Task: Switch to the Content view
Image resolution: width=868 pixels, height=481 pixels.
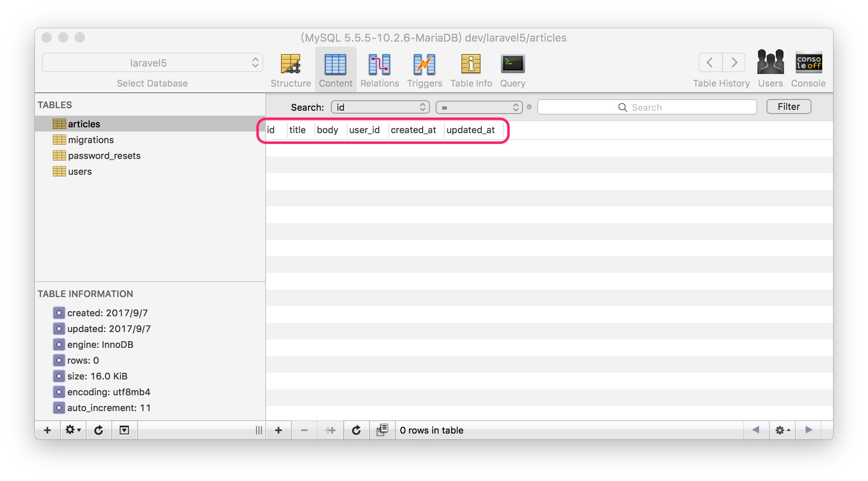Action: [335, 70]
